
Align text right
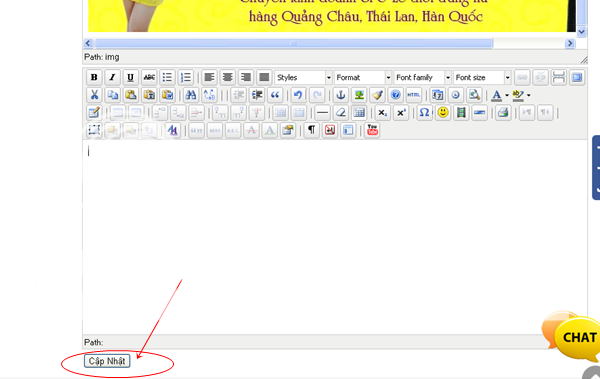[x=246, y=77]
